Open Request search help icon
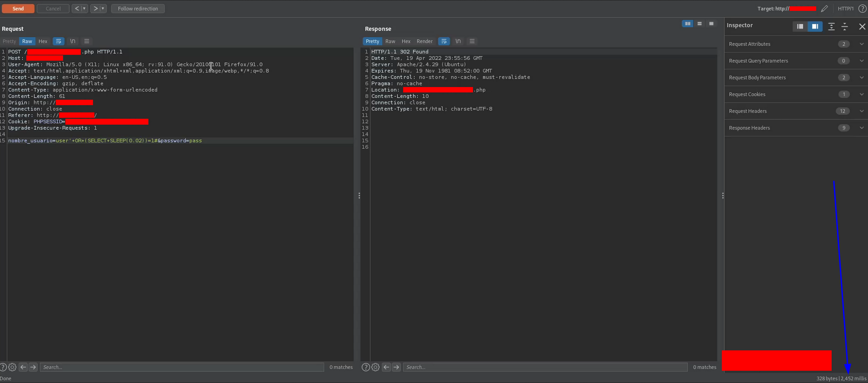This screenshot has height=383, width=868. (3, 367)
